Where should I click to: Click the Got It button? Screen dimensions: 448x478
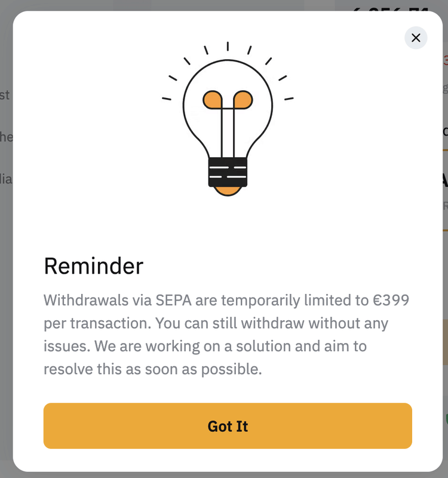(x=228, y=426)
